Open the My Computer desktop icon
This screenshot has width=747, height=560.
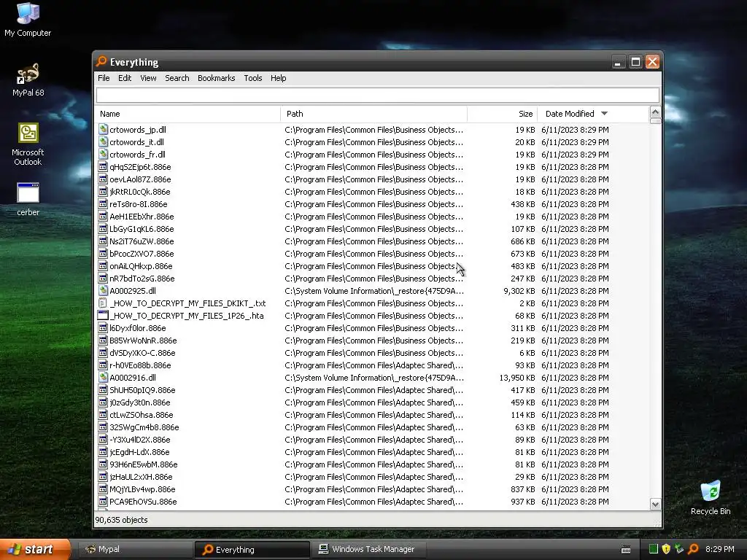coord(28,19)
